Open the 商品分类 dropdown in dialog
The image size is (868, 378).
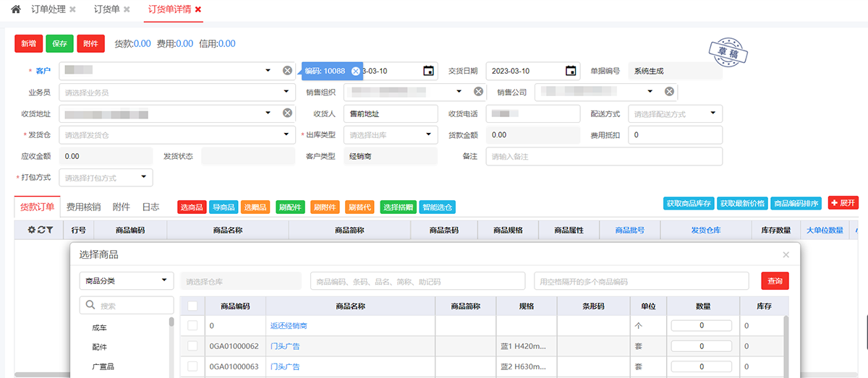pyautogui.click(x=164, y=280)
